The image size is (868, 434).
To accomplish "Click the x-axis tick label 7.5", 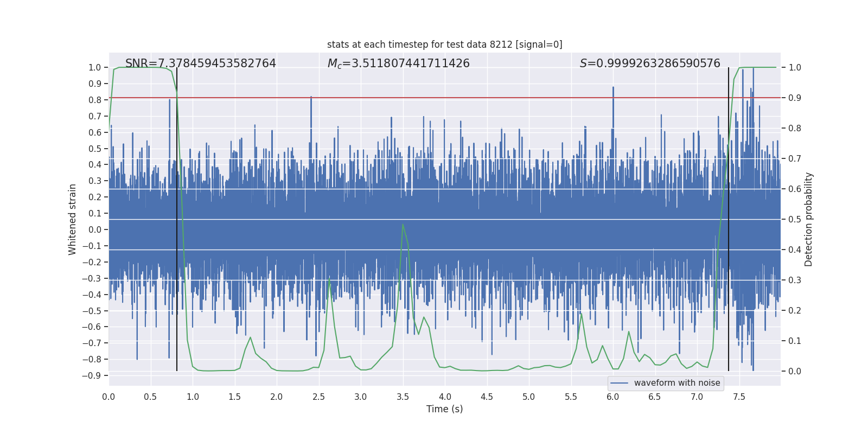I will (739, 397).
